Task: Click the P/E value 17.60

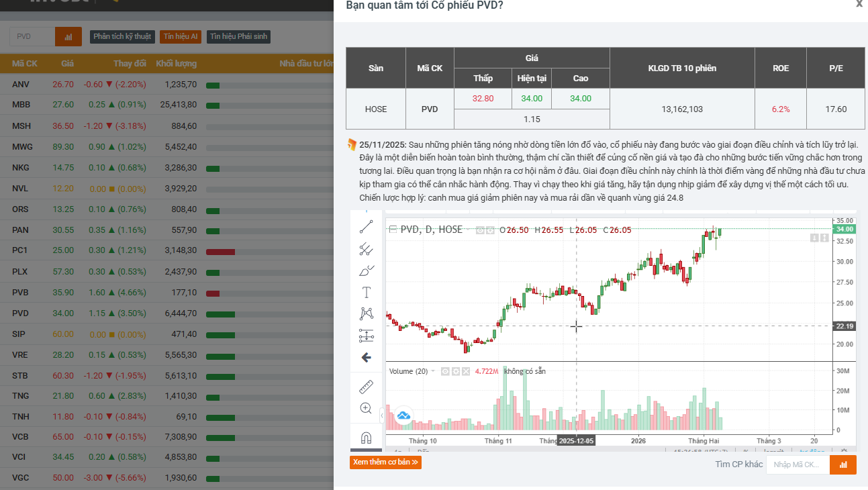Action: pyautogui.click(x=836, y=109)
